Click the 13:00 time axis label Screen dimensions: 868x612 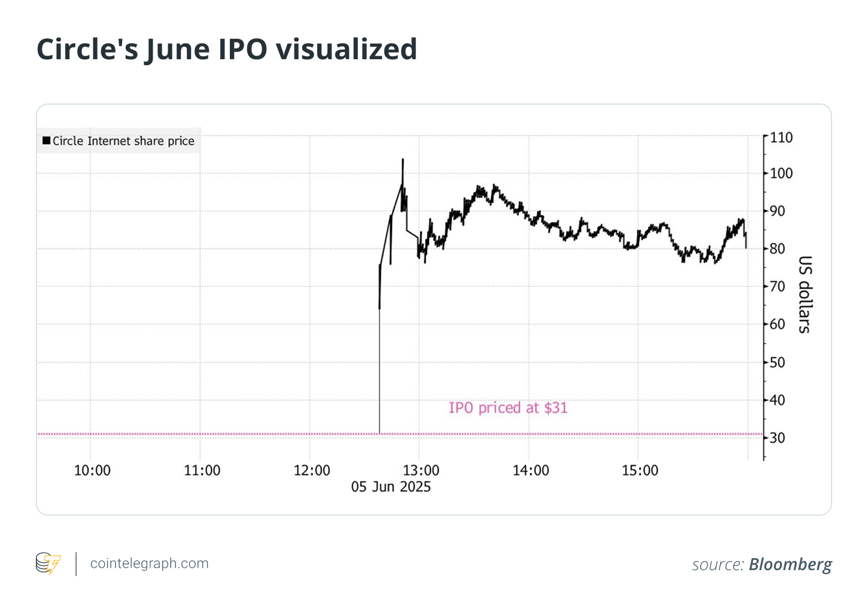click(x=421, y=471)
